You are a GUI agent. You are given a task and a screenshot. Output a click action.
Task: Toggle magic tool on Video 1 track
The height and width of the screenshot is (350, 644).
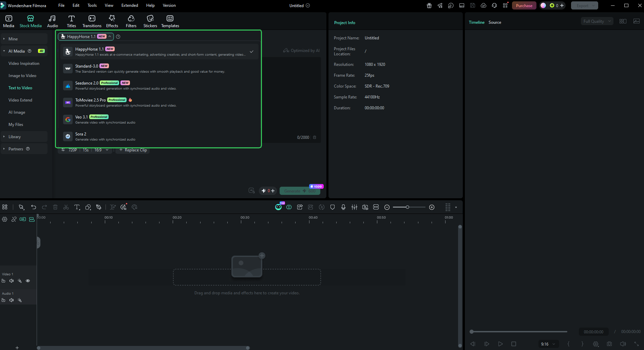[20, 281]
